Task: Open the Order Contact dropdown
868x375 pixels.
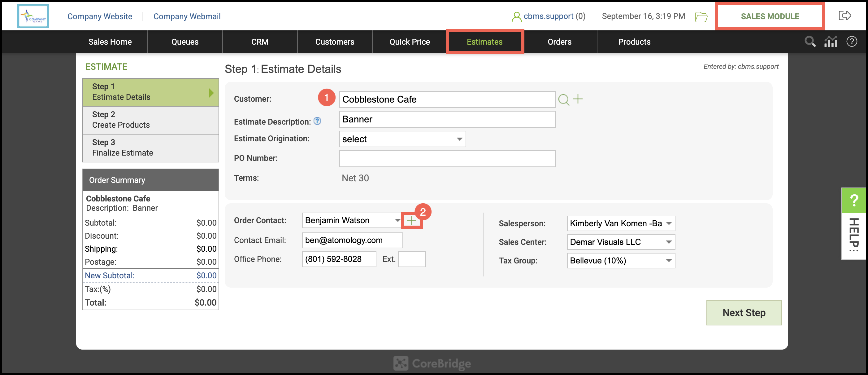Action: (352, 220)
